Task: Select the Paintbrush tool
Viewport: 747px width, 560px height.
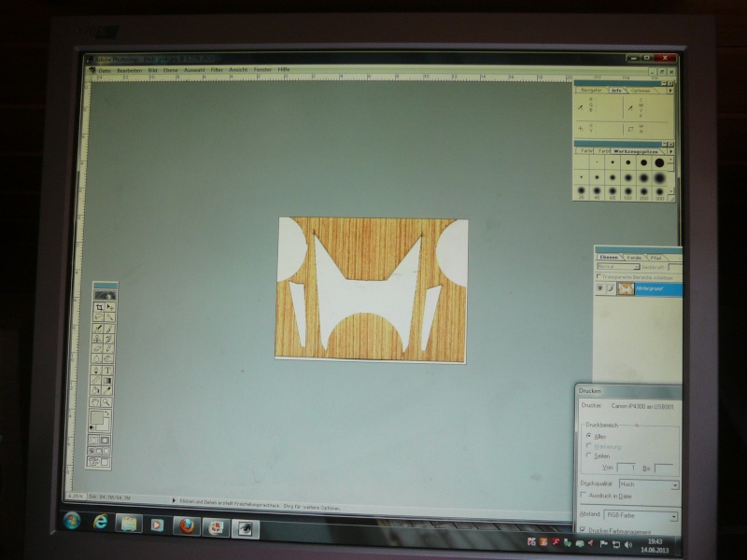Action: tap(109, 329)
